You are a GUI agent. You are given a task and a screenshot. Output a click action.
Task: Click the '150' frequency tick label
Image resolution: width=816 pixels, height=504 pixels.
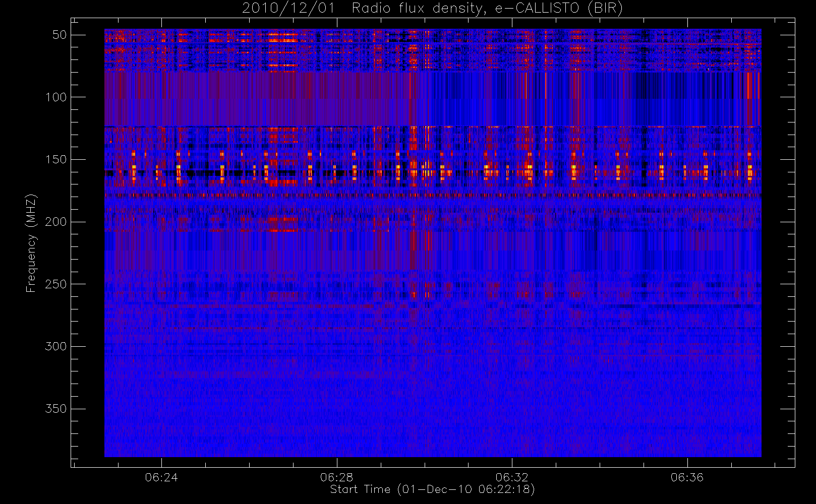[56, 159]
